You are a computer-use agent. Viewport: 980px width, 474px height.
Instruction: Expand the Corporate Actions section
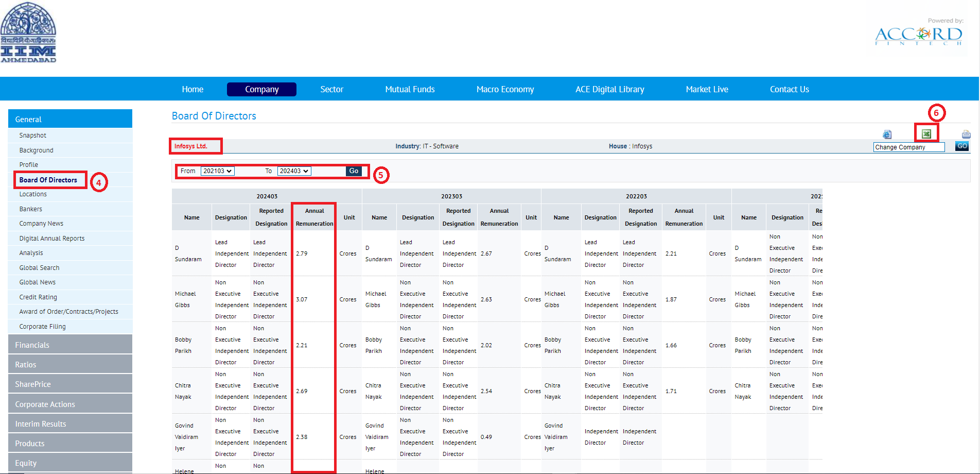pyautogui.click(x=70, y=404)
